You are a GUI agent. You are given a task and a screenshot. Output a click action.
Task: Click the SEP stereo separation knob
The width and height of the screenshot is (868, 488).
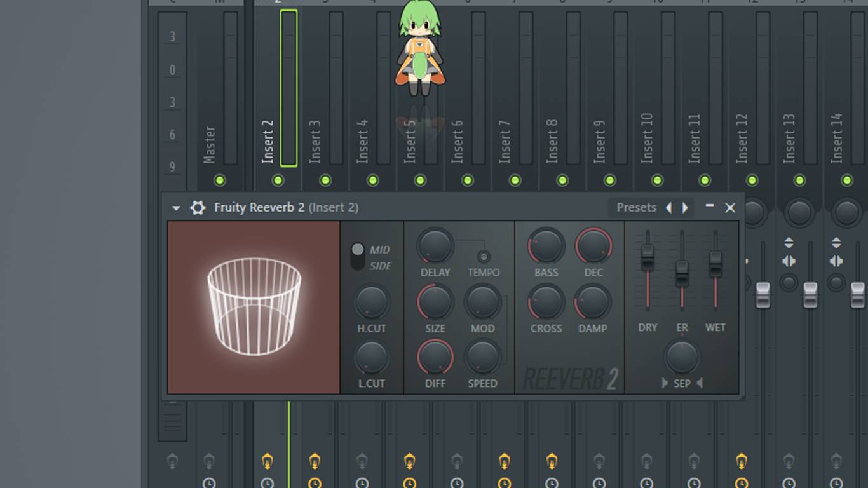pyautogui.click(x=682, y=357)
